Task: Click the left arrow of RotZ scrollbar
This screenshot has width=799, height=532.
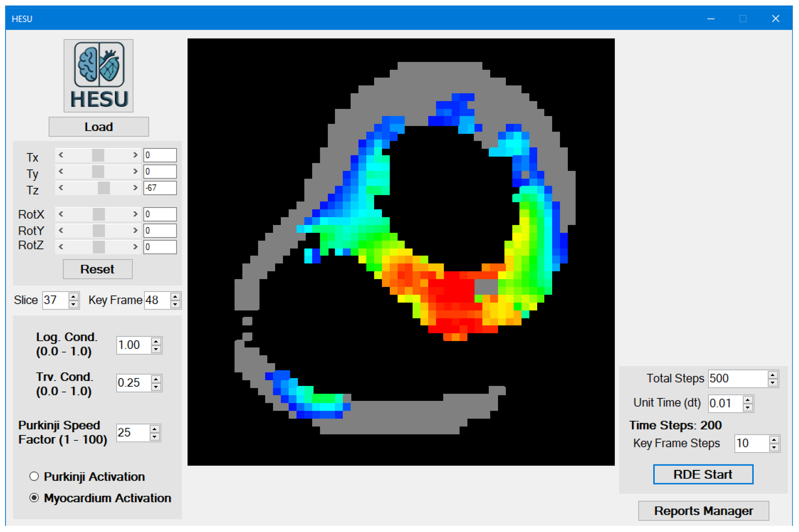Action: click(61, 247)
